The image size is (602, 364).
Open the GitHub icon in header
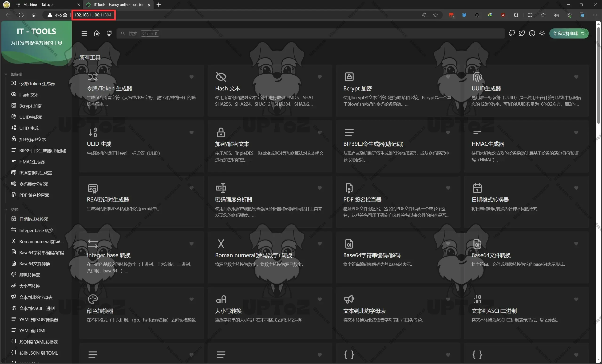(512, 33)
